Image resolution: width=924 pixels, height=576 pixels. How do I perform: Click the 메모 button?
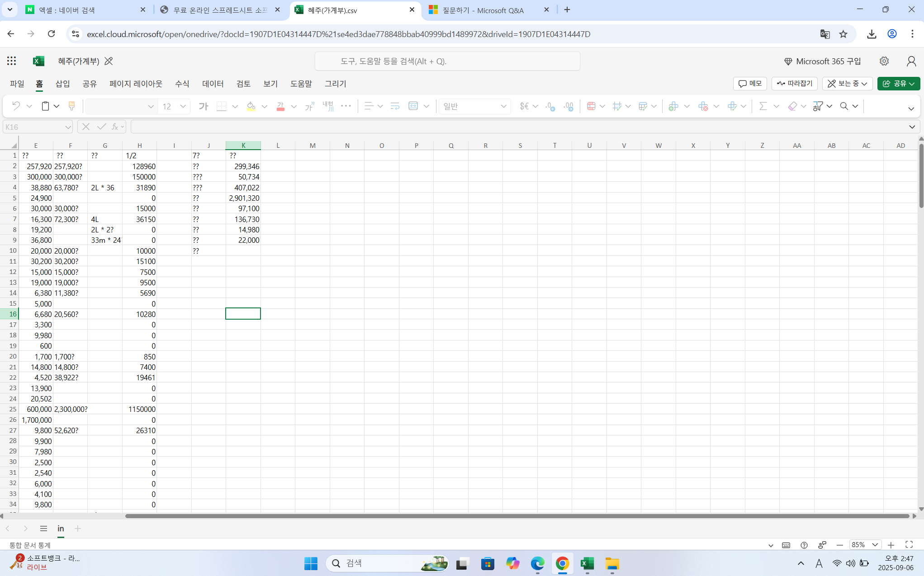click(x=750, y=84)
